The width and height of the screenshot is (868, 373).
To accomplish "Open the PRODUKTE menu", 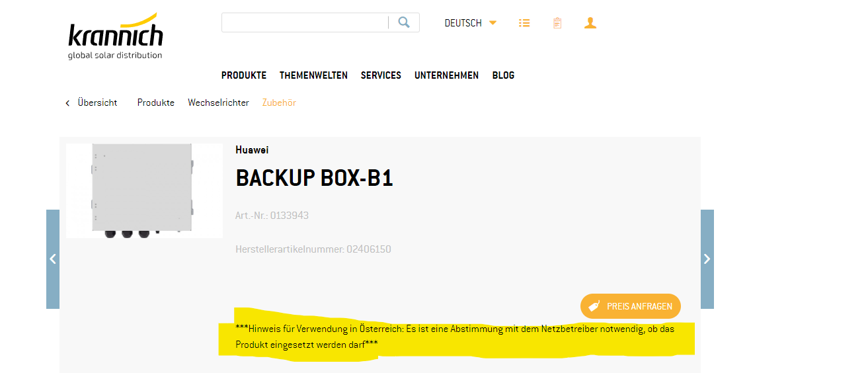I will [244, 75].
